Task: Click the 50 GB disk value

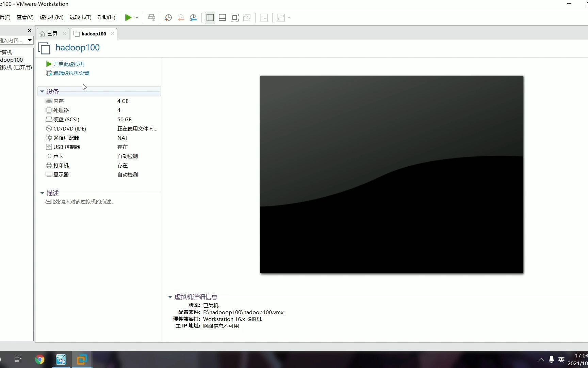Action: coord(125,119)
